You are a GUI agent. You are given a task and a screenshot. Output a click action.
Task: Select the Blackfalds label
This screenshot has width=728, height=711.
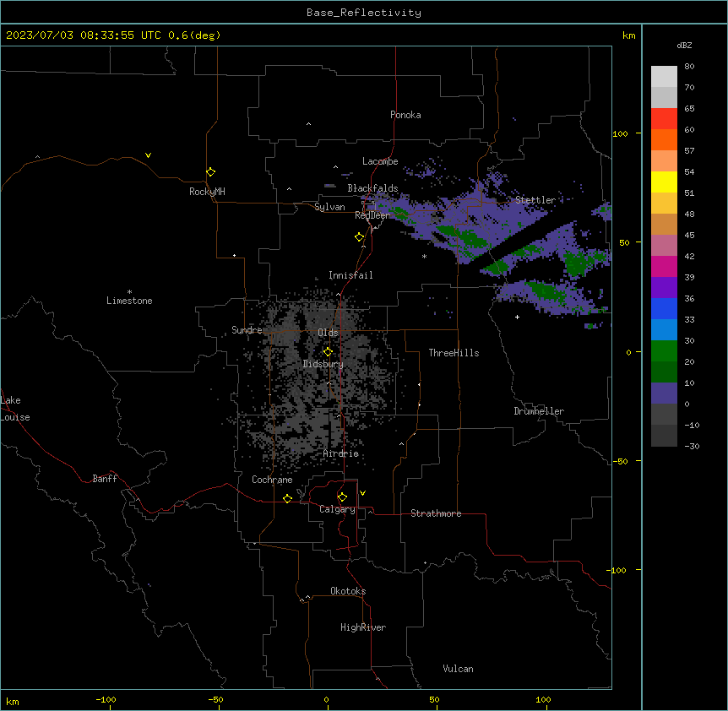[372, 188]
